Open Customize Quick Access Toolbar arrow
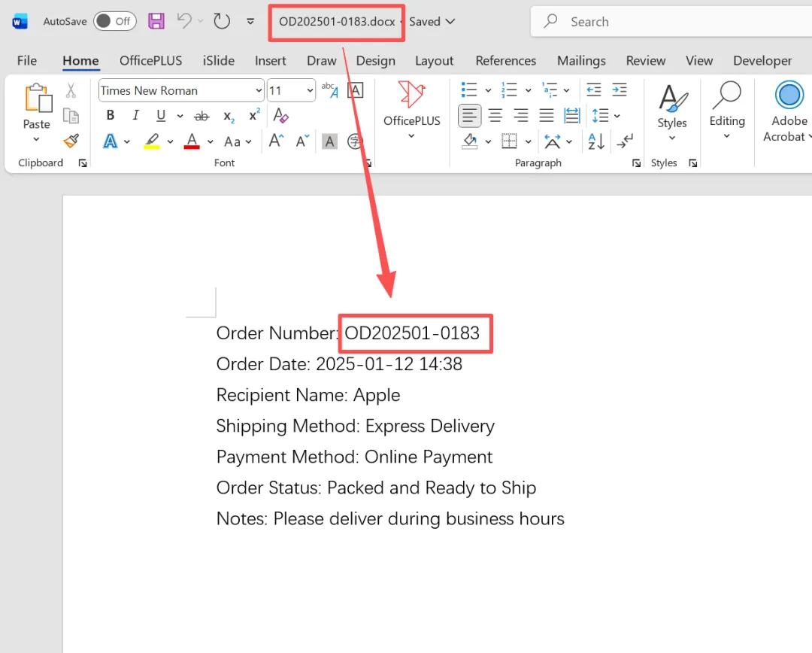The image size is (812, 653). click(x=250, y=22)
